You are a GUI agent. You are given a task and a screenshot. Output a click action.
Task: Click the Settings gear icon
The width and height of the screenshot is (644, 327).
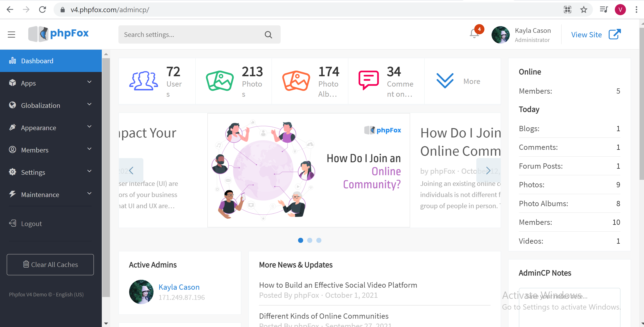click(13, 172)
